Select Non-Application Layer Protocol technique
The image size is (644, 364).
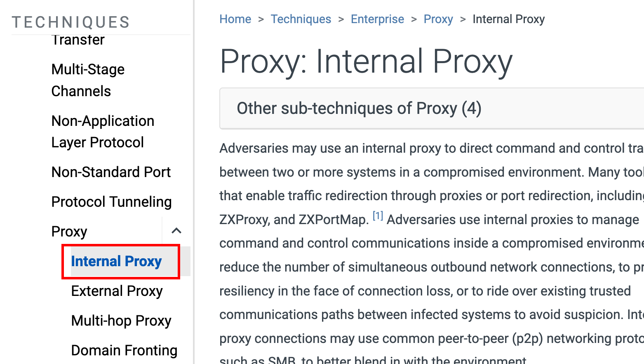pyautogui.click(x=103, y=132)
